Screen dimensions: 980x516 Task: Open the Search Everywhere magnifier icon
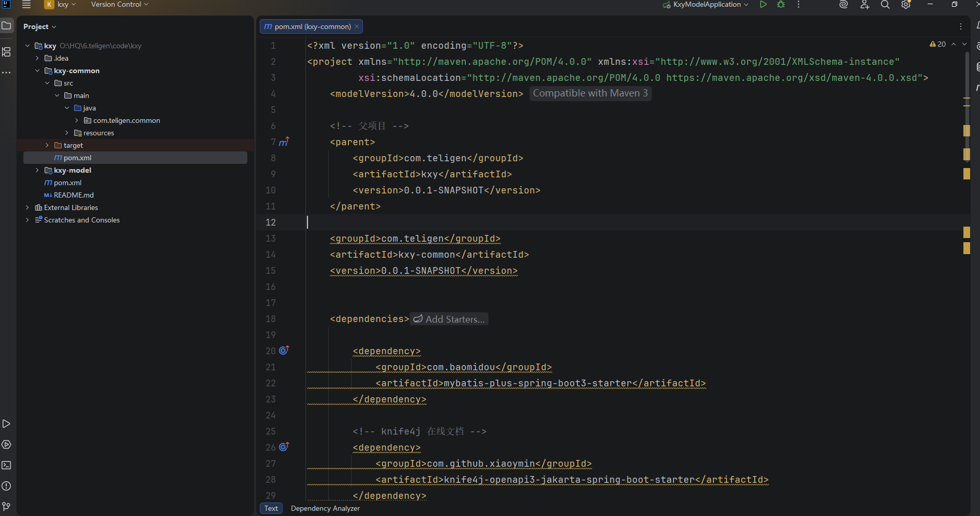click(x=885, y=5)
